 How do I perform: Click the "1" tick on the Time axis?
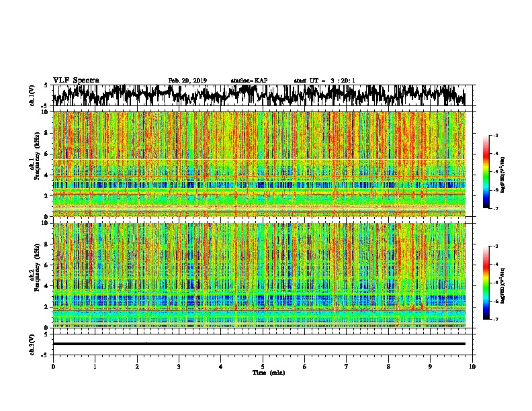(95, 367)
